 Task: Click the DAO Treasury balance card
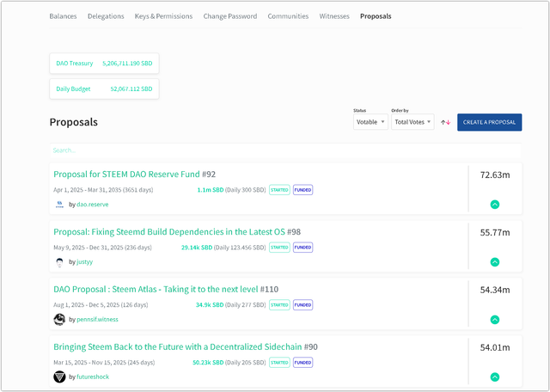pos(104,64)
